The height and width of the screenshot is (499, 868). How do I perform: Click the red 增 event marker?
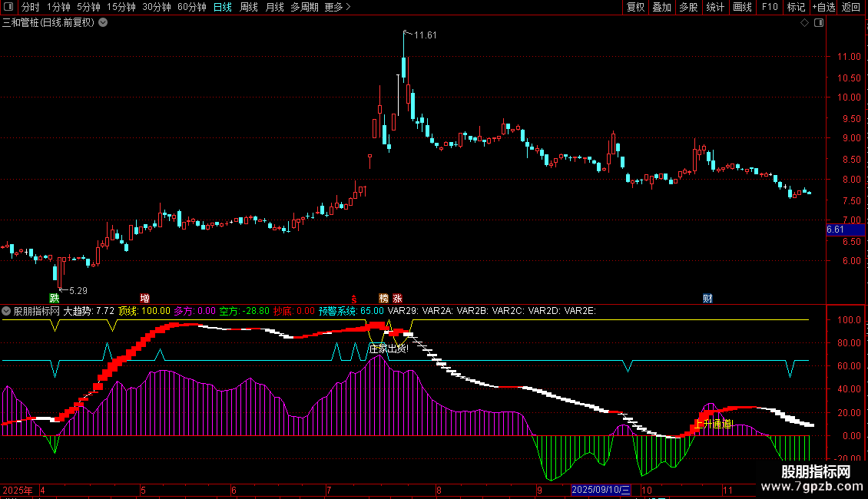click(x=144, y=298)
